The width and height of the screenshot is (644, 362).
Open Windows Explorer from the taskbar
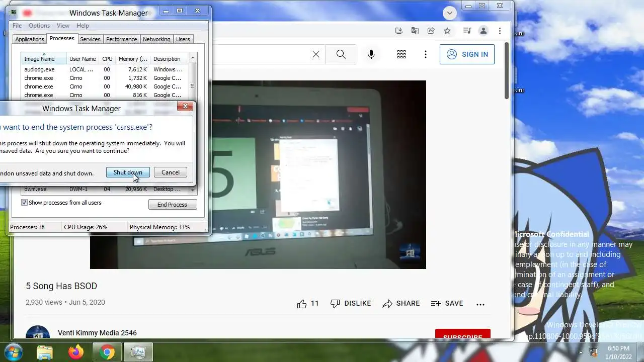point(45,352)
